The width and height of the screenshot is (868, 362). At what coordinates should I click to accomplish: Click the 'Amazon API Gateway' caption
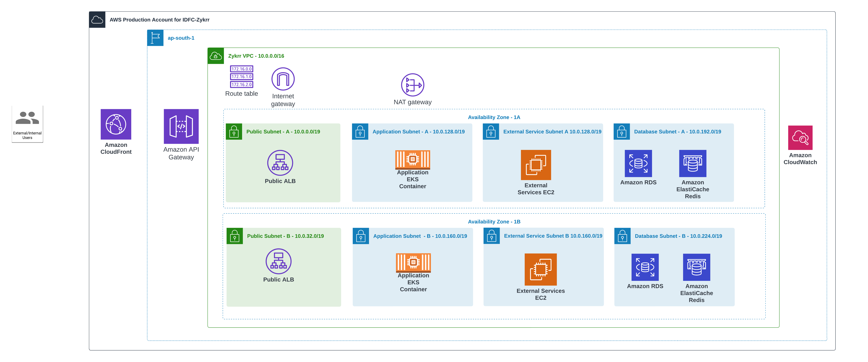coord(181,153)
